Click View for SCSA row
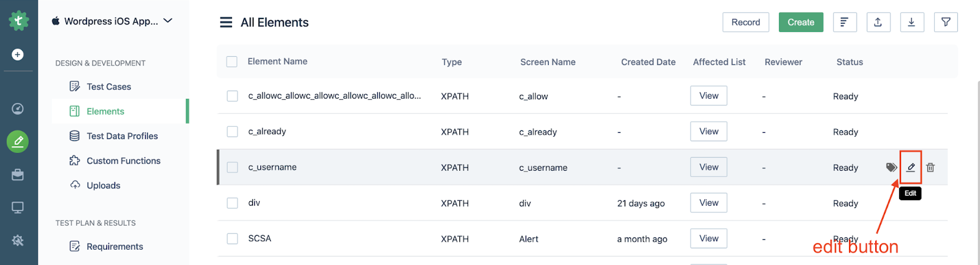 click(709, 238)
